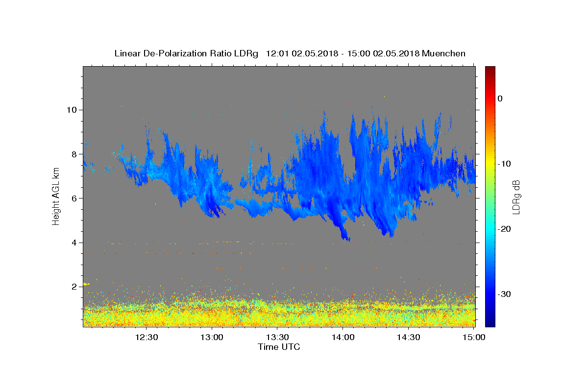This screenshot has height=392, width=588.
Task: Click the height tick label 10
Action: tap(72, 110)
